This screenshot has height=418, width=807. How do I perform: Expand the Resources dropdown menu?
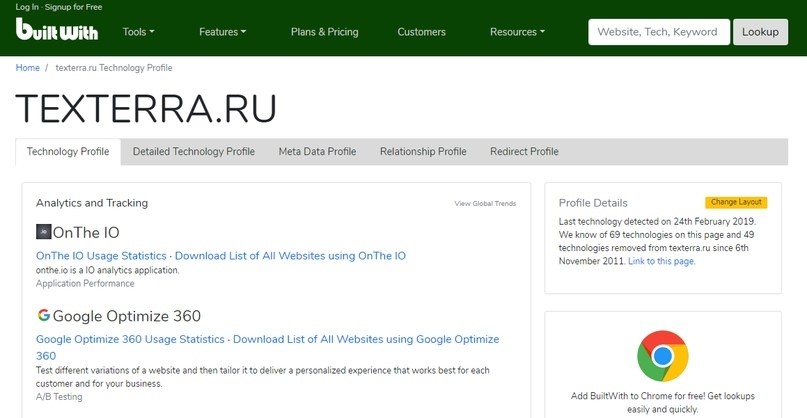tap(517, 32)
